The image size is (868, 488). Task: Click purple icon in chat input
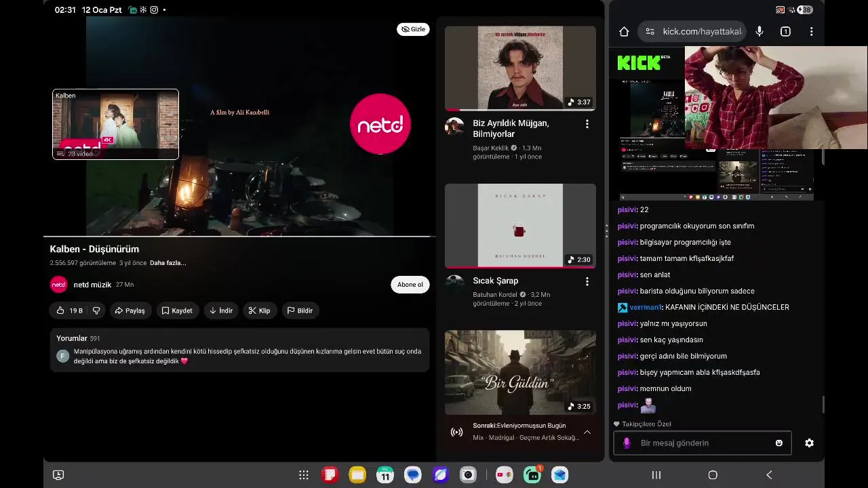point(627,443)
